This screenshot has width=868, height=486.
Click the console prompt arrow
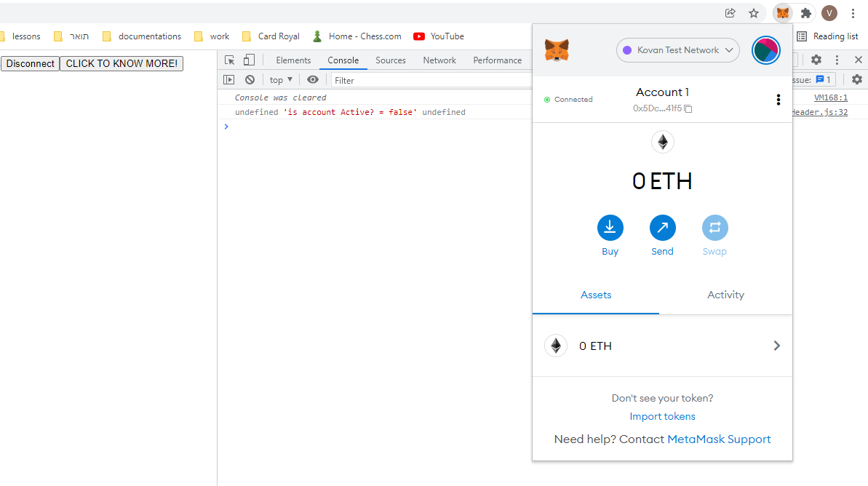(226, 127)
